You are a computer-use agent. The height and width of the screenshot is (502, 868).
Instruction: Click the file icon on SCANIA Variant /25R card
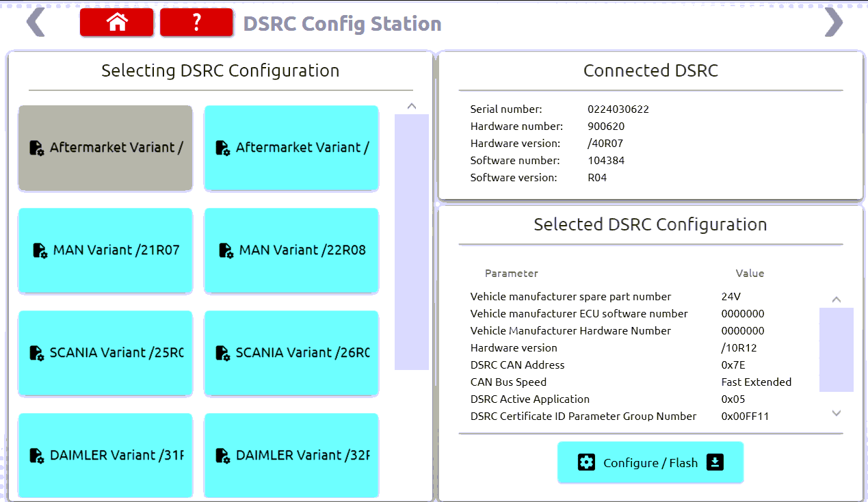pos(36,353)
